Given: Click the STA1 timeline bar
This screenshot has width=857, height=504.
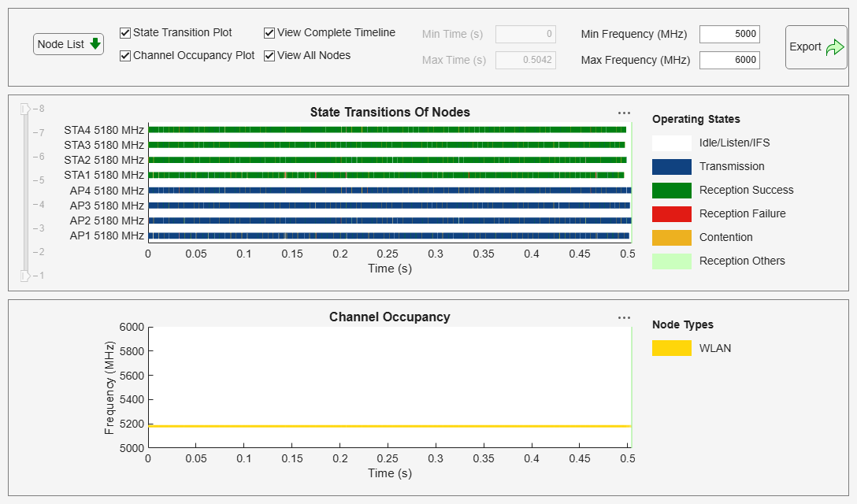Looking at the screenshot, I should coord(387,175).
